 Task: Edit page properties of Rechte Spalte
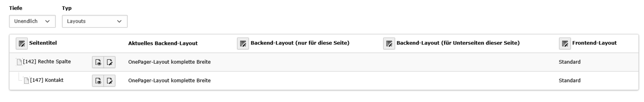pos(110,62)
